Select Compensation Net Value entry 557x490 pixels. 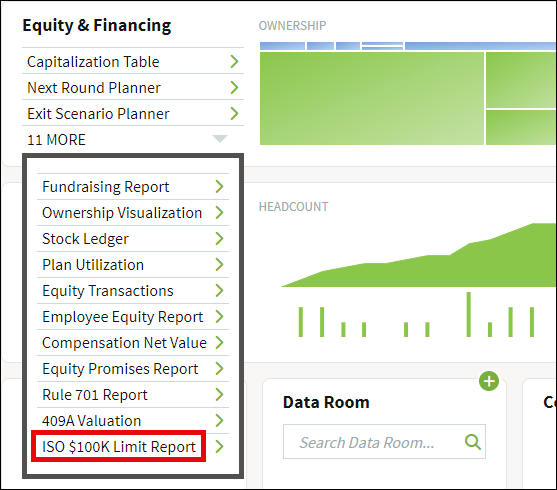pos(133,343)
